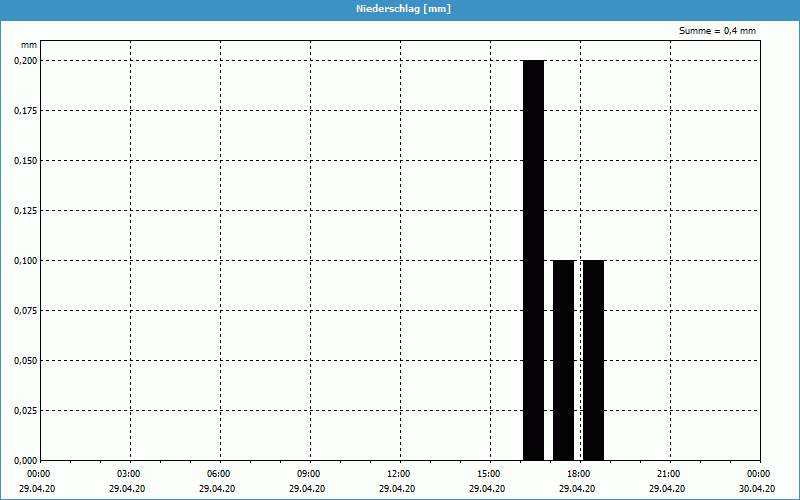Click the Niederschlag [mm] chart title
Image resolution: width=800 pixels, height=500 pixels.
[404, 9]
